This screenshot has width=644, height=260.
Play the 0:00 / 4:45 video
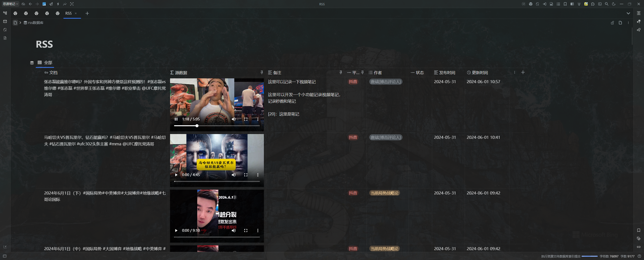click(x=176, y=175)
